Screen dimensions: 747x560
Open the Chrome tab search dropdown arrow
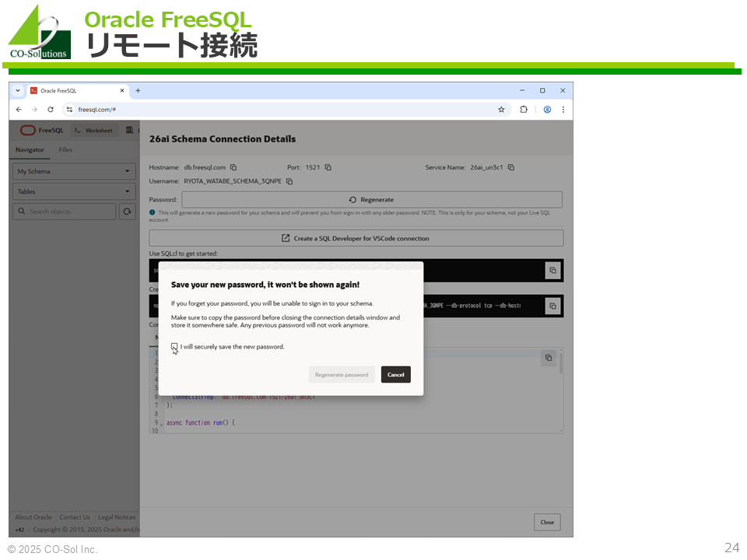click(18, 90)
